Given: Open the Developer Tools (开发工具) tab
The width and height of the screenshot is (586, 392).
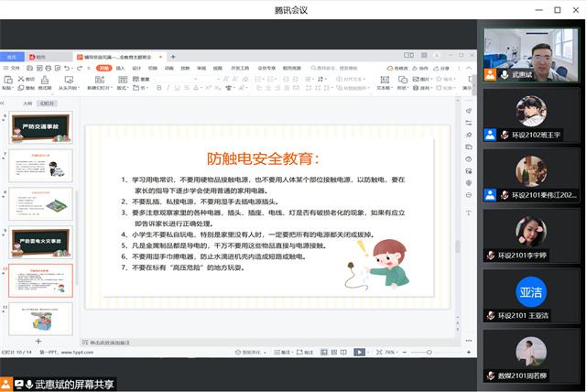Looking at the screenshot, I should (x=240, y=68).
